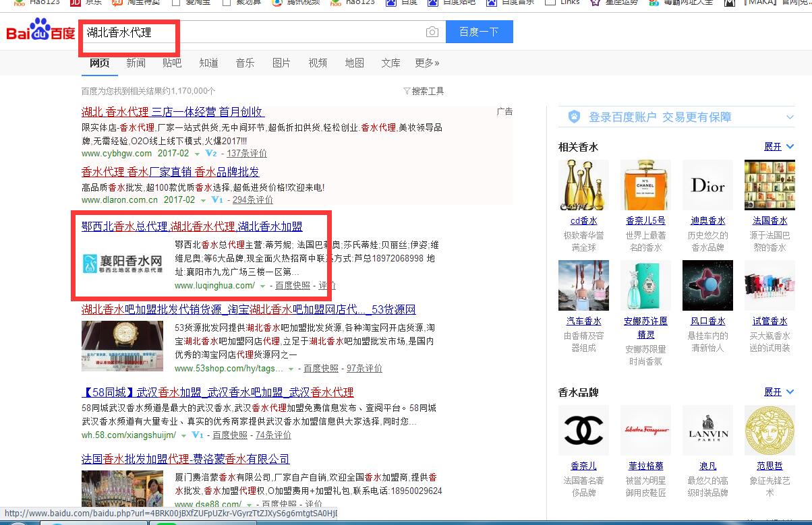Open the 安娜苏许愿精灵 bottle picture
The width and height of the screenshot is (812, 525).
[645, 285]
